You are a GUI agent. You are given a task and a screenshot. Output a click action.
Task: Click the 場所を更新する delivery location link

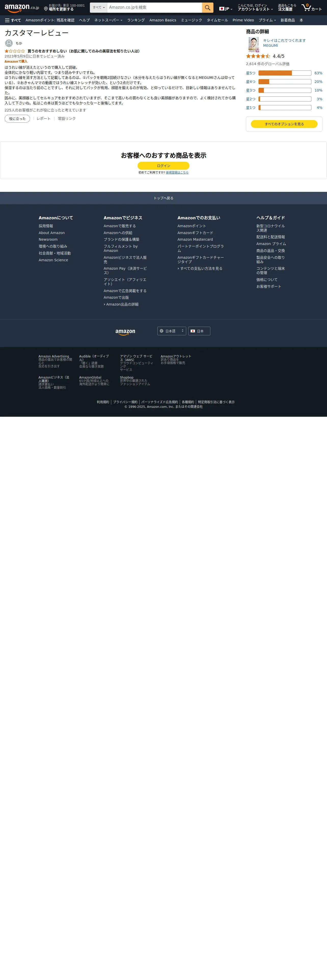point(61,9)
